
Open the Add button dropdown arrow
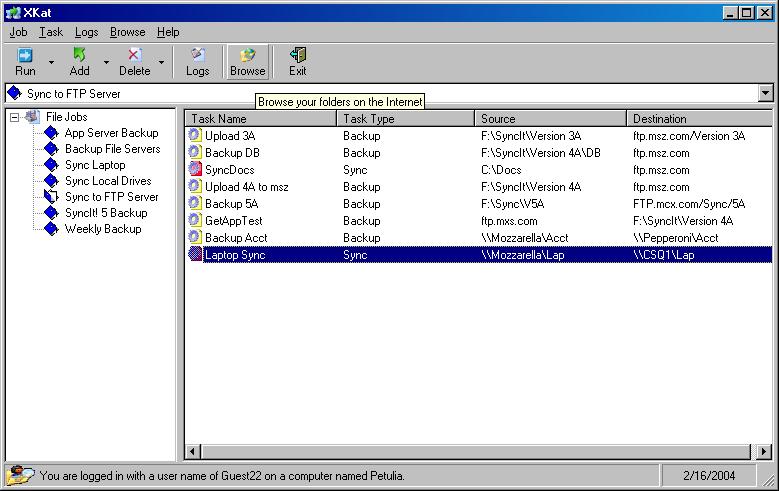coord(106,62)
